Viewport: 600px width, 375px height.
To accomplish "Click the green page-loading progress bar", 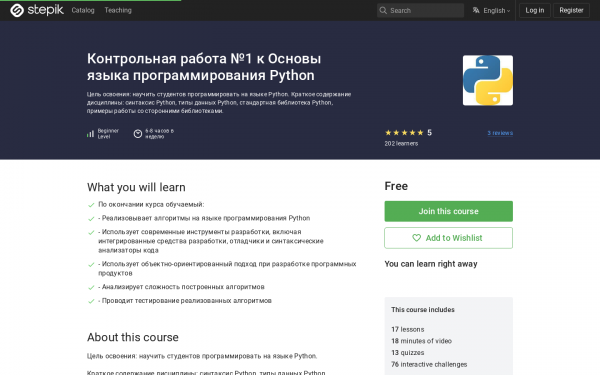I will pyautogui.click(x=90, y=0).
